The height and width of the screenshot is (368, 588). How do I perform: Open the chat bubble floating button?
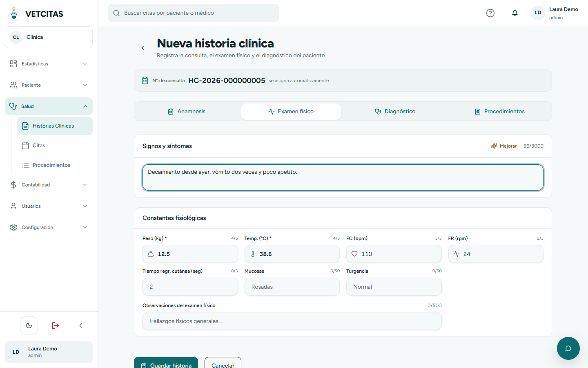(x=568, y=348)
